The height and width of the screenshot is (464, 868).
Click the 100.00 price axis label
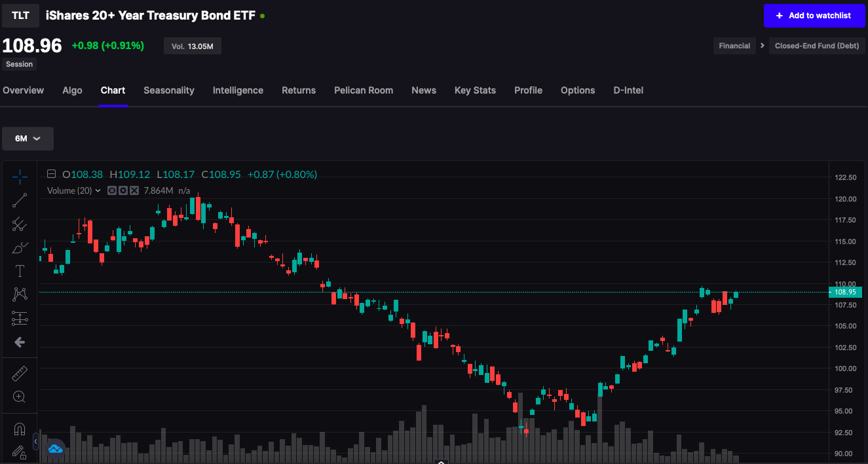(x=846, y=368)
